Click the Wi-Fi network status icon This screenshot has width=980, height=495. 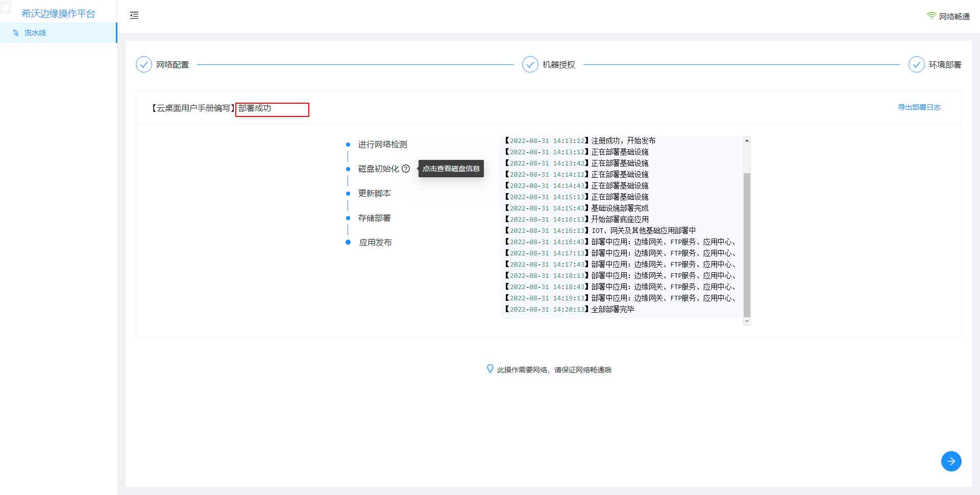click(x=932, y=16)
